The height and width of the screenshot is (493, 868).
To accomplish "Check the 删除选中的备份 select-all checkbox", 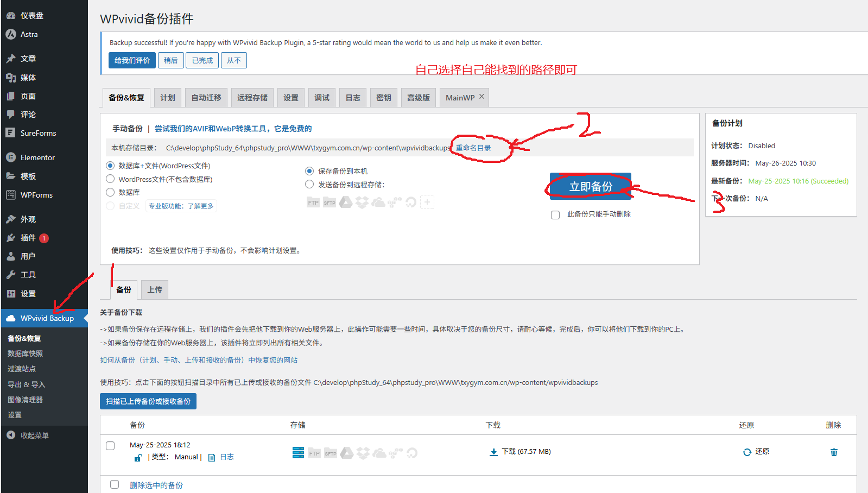I will pyautogui.click(x=115, y=484).
